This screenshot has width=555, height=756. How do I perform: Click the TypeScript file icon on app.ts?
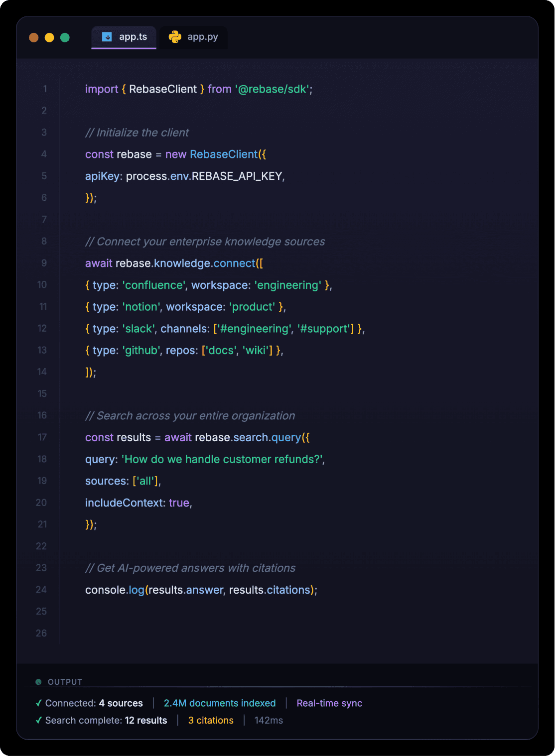[107, 37]
